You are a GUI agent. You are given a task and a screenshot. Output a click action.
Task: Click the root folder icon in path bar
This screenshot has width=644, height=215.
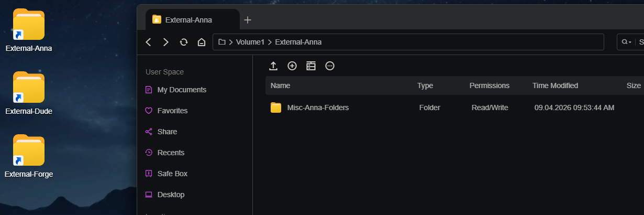click(x=222, y=42)
